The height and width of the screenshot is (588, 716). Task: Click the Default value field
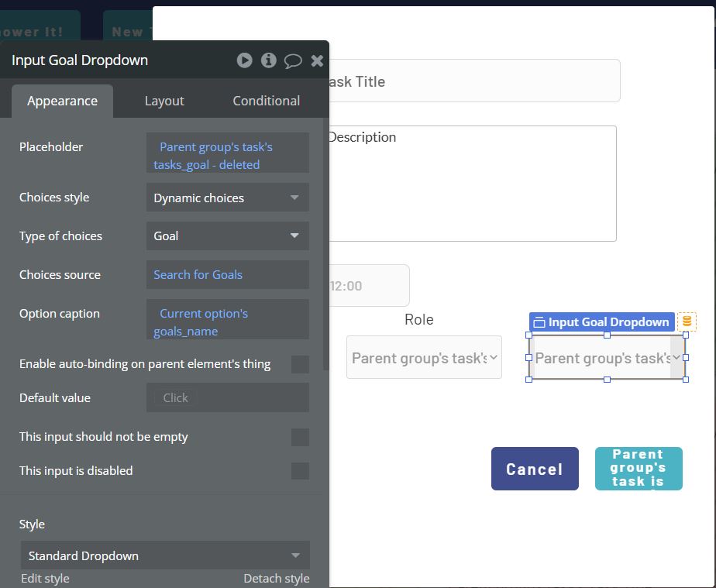pyautogui.click(x=227, y=397)
